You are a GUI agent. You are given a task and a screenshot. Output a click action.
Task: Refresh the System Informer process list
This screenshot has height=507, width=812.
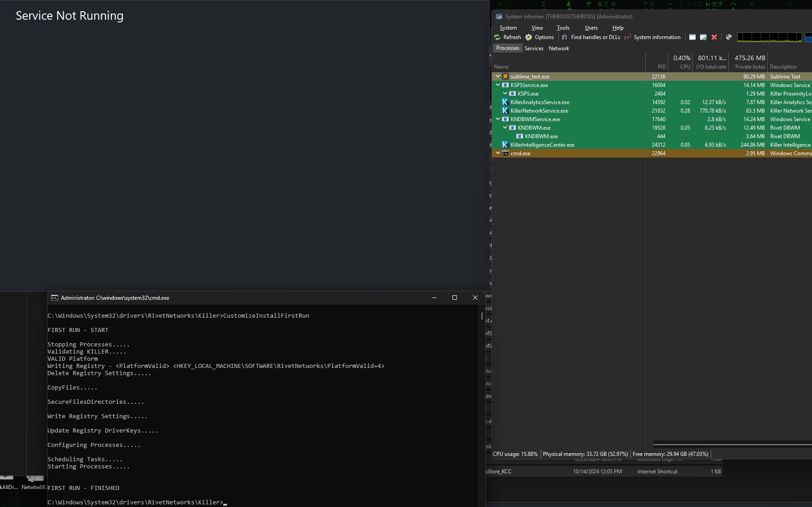click(507, 37)
